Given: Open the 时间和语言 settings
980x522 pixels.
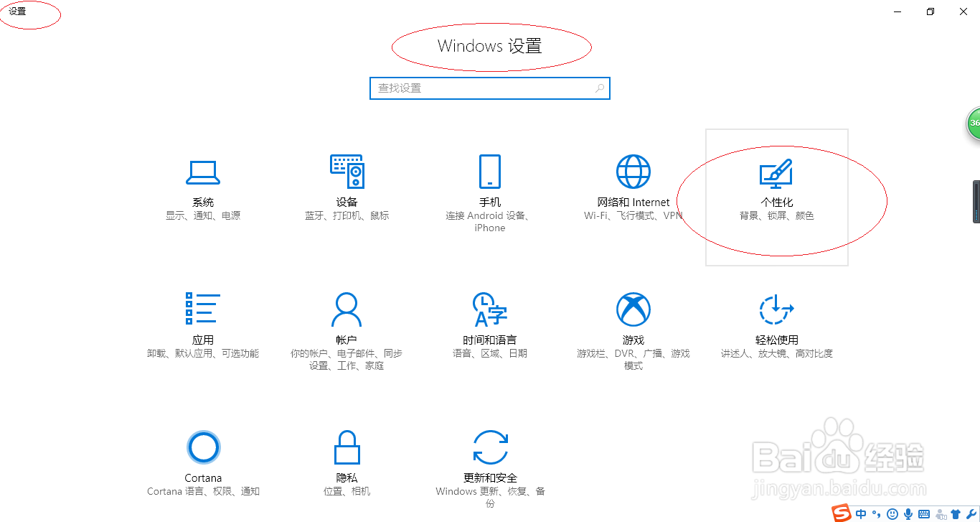Looking at the screenshot, I should (490, 326).
